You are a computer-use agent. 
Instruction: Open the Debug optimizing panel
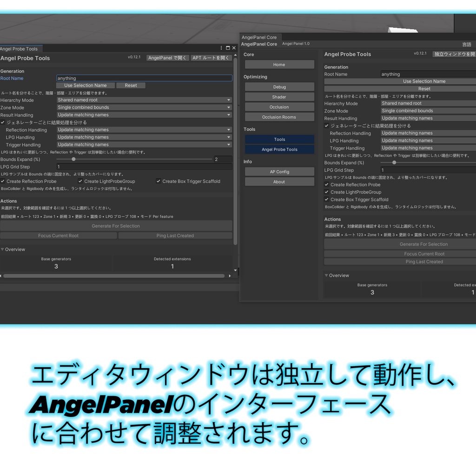(279, 87)
